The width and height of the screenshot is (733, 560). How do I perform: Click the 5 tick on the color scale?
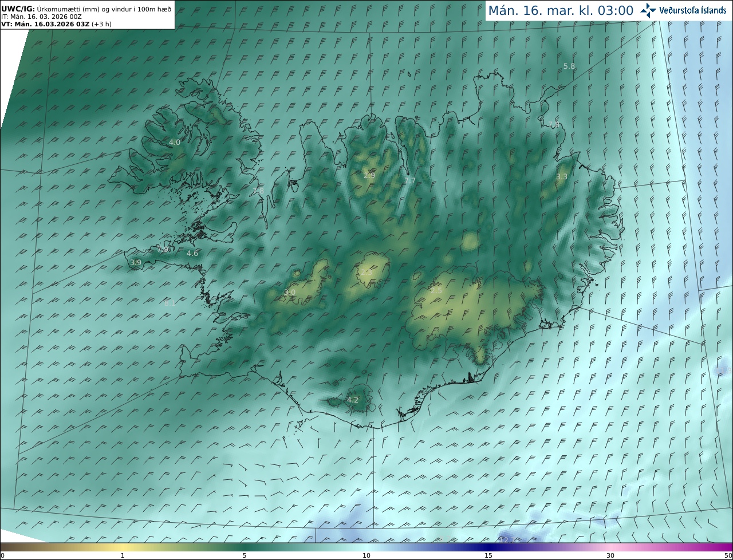point(245,555)
